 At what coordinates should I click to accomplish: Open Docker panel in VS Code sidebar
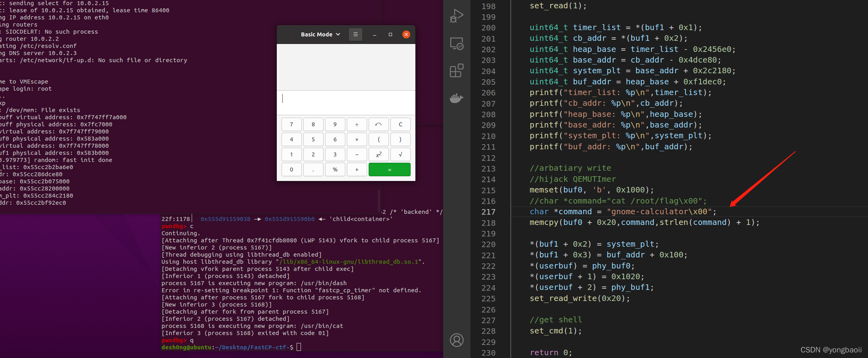[457, 98]
